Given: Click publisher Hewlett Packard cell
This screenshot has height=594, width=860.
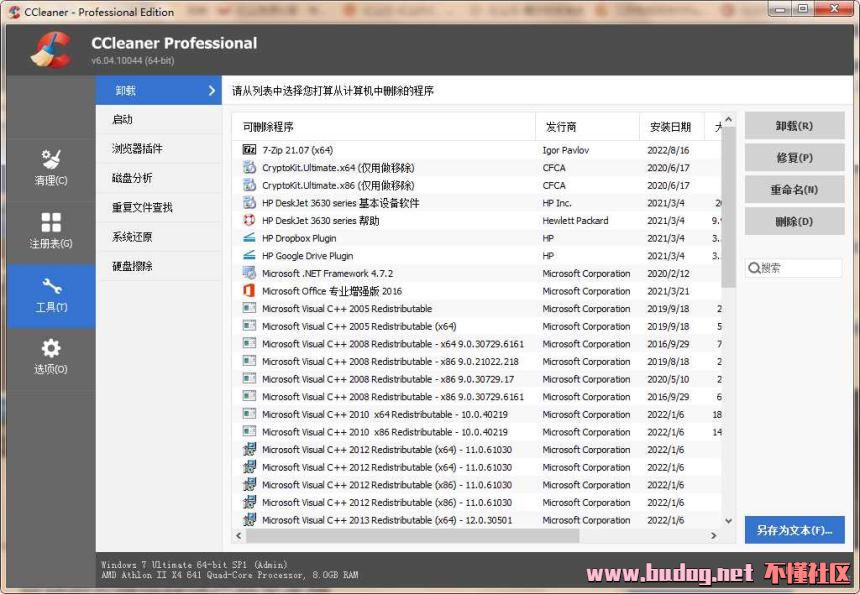Looking at the screenshot, I should click(575, 220).
